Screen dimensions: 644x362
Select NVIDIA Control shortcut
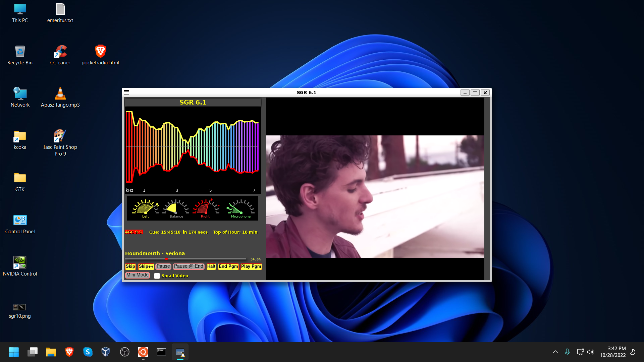[20, 267]
